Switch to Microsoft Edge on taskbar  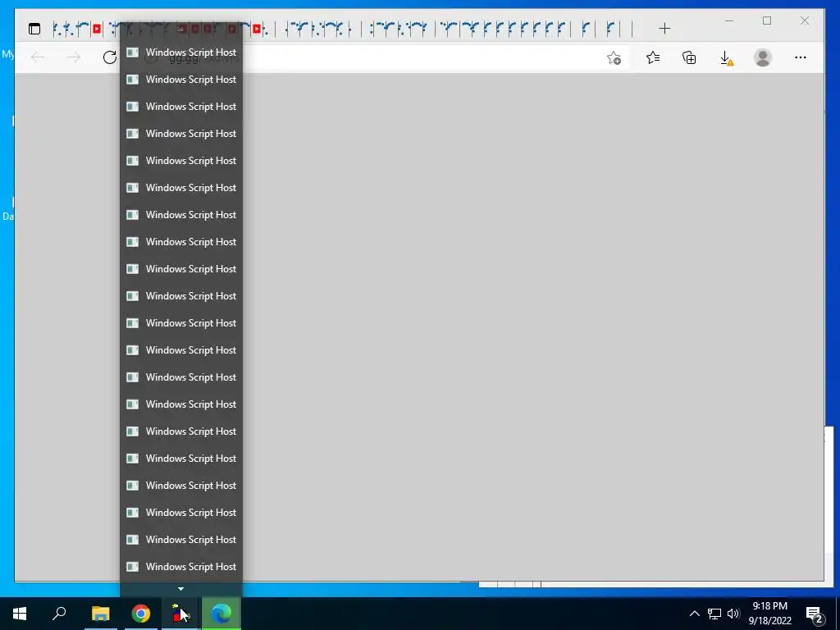(221, 614)
